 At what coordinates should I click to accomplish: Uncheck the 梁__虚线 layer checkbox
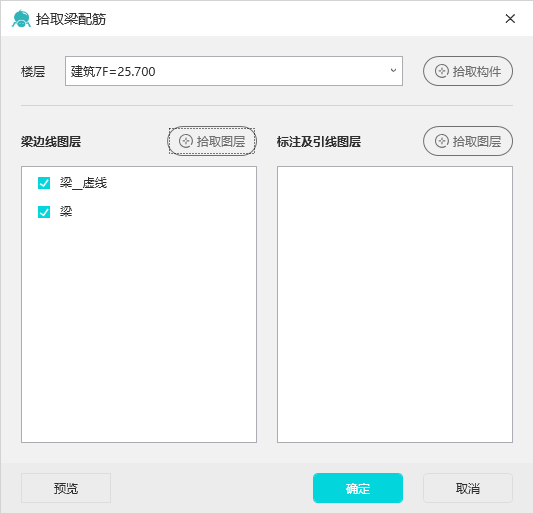44,183
